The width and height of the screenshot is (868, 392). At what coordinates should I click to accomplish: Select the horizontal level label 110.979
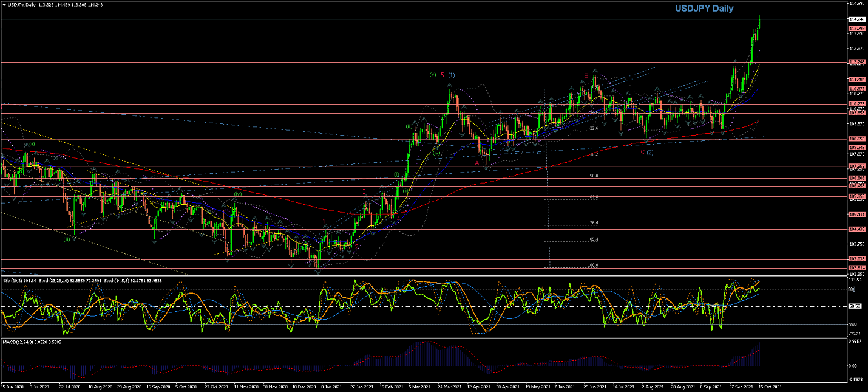856,89
